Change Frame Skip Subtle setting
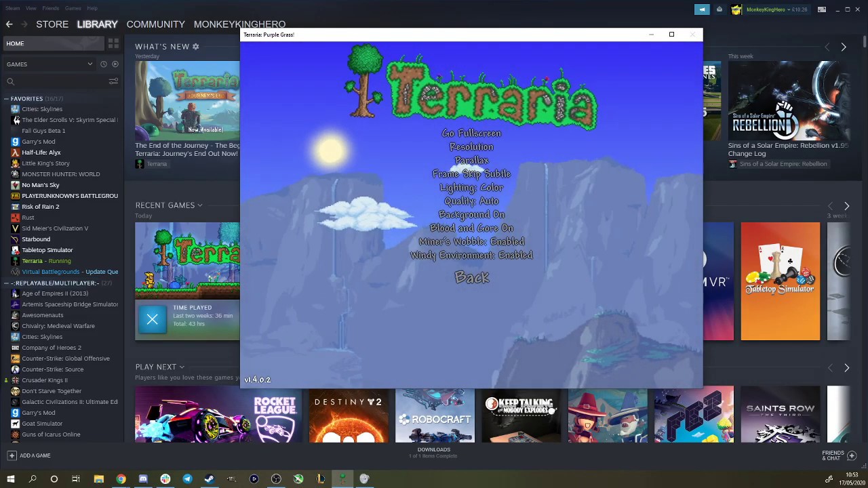This screenshot has width=868, height=488. pos(471,174)
